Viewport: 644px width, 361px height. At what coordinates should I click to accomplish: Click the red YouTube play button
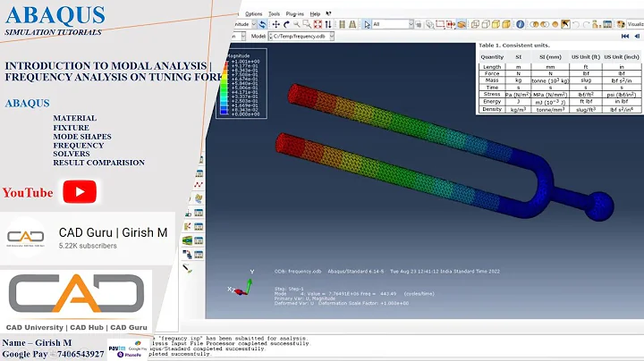pos(80,191)
